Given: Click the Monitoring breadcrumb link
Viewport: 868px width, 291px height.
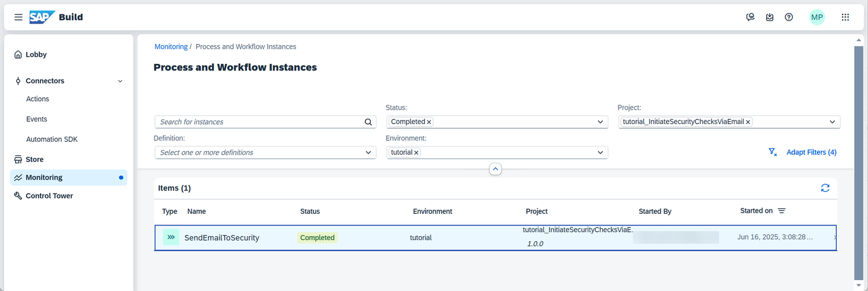Looking at the screenshot, I should coord(171,46).
